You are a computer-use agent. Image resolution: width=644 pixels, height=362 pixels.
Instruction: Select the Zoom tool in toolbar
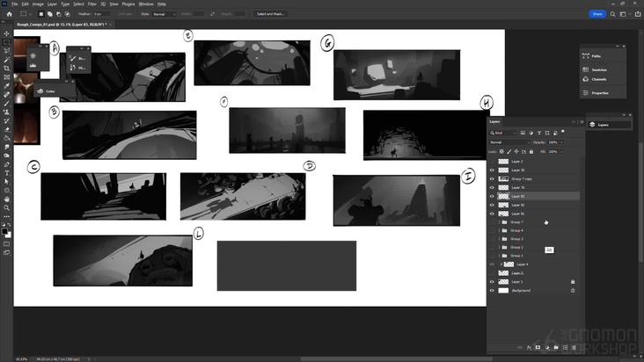click(x=7, y=207)
